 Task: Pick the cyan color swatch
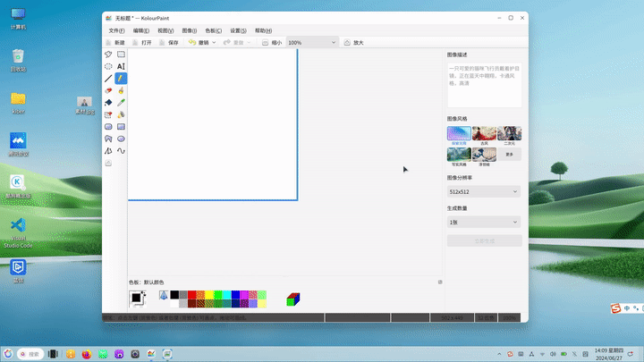tap(226, 295)
